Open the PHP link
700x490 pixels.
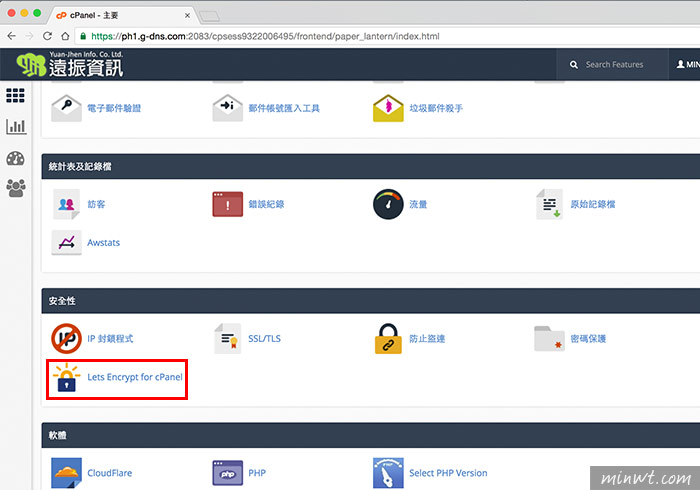[x=257, y=473]
